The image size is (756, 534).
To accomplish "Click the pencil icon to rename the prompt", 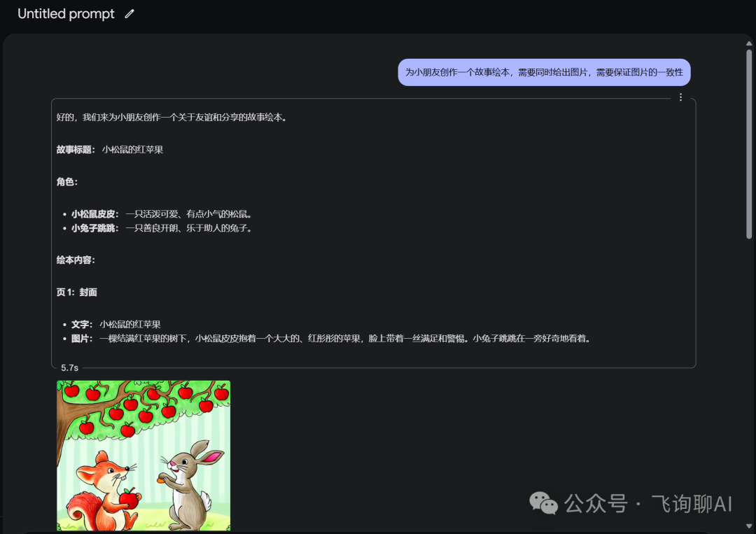I will coord(129,14).
